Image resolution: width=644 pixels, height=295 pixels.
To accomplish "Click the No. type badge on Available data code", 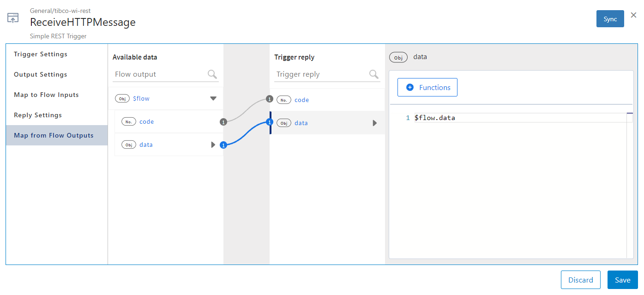I will (x=128, y=122).
